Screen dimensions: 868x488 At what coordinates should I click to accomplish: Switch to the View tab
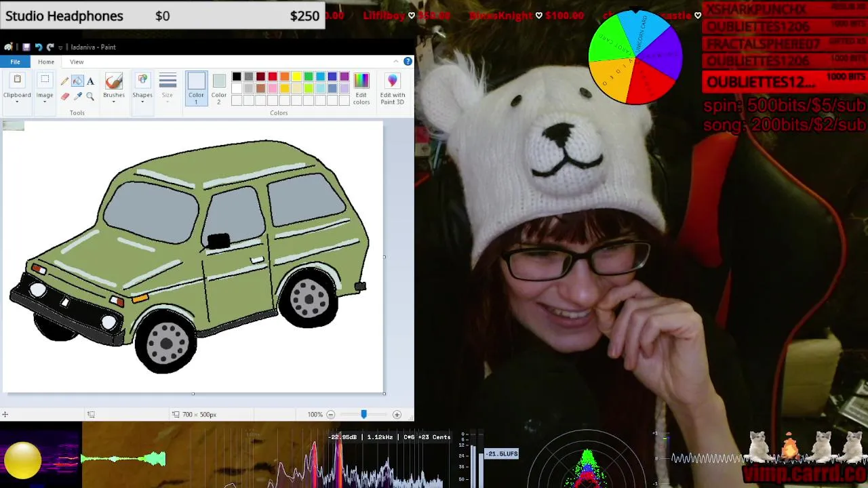[77, 62]
